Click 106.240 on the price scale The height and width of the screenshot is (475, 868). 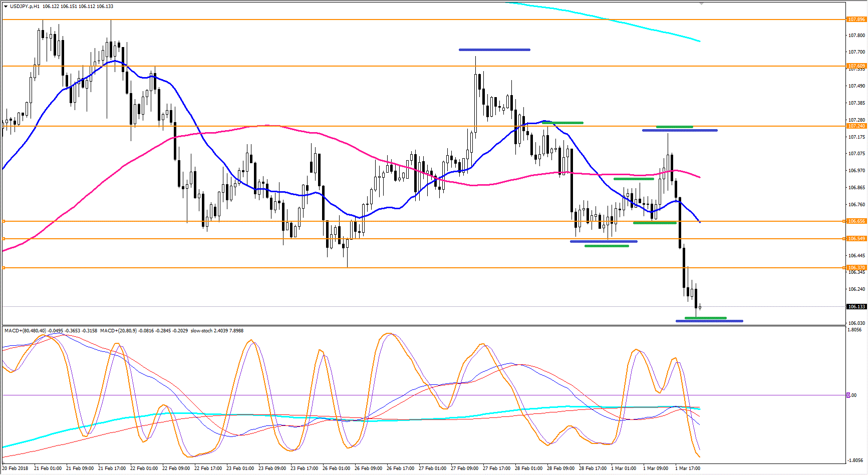pyautogui.click(x=856, y=289)
